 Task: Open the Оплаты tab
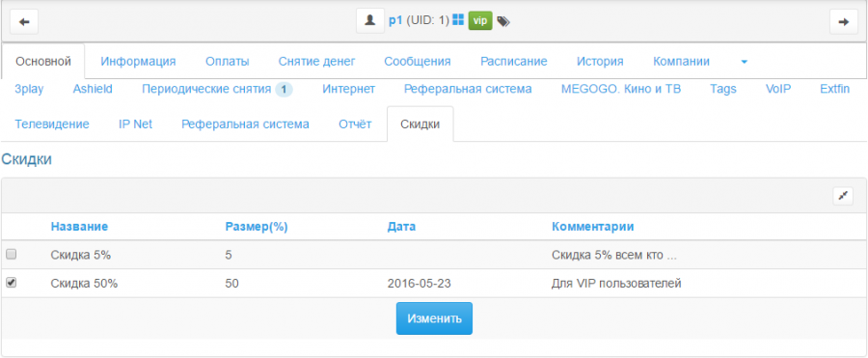(x=227, y=62)
